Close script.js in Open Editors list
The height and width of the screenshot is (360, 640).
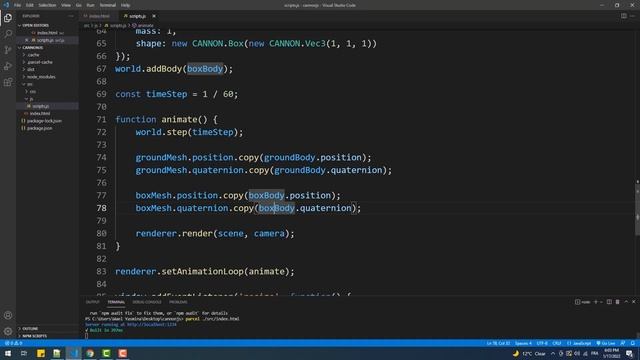click(x=27, y=40)
